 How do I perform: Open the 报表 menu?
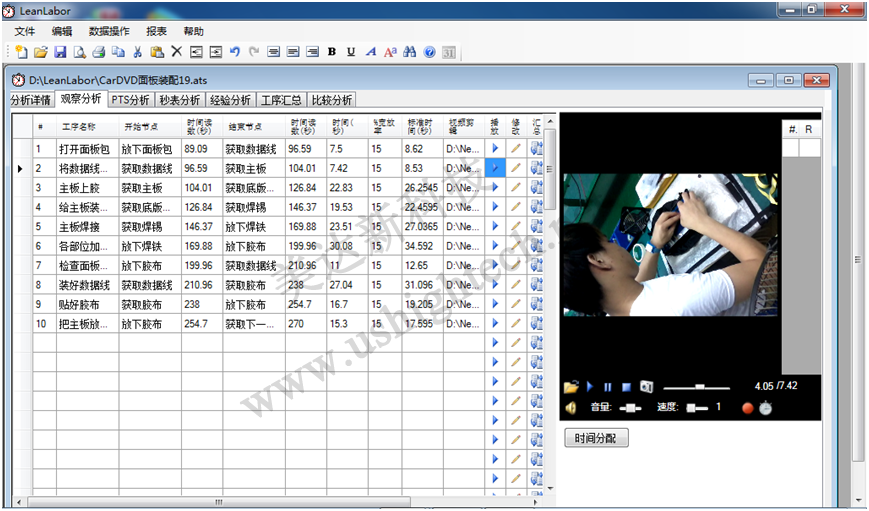click(x=157, y=31)
